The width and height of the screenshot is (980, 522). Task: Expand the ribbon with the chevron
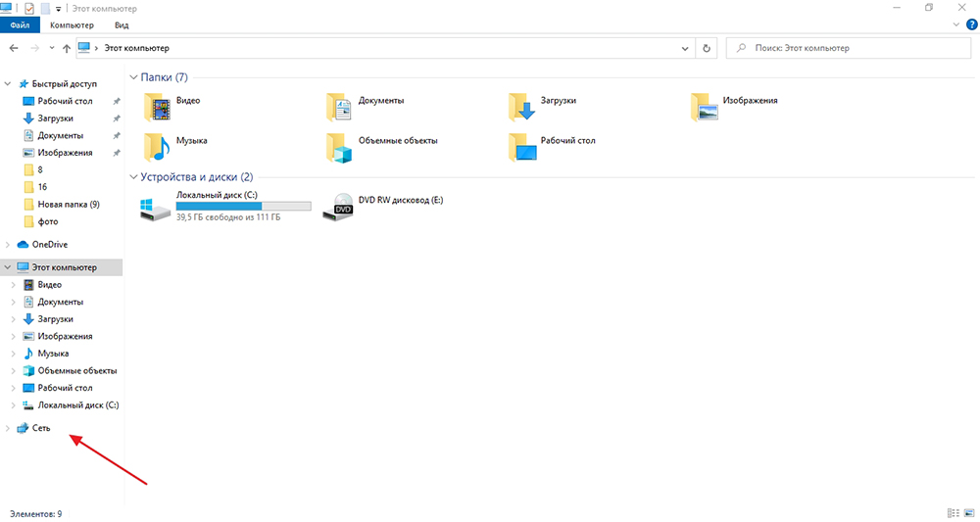(x=956, y=25)
